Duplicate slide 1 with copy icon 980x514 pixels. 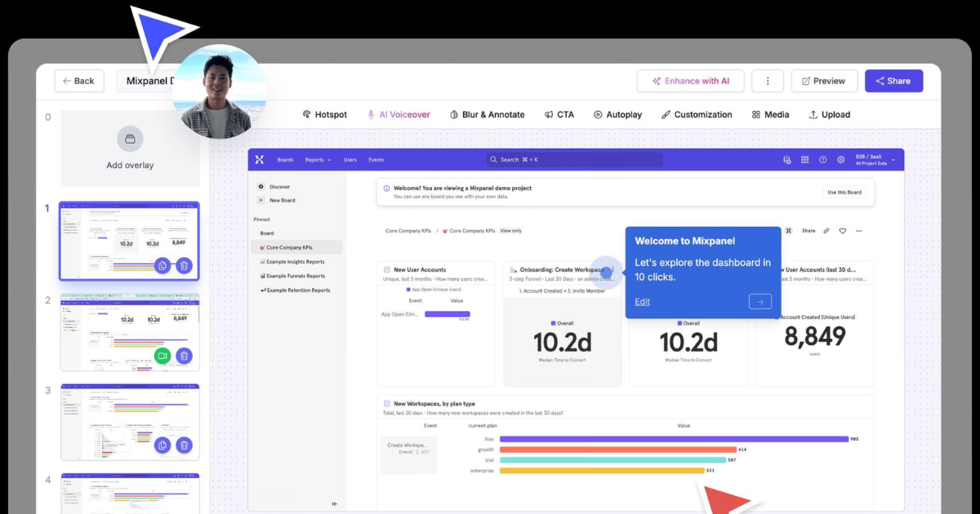click(x=163, y=265)
